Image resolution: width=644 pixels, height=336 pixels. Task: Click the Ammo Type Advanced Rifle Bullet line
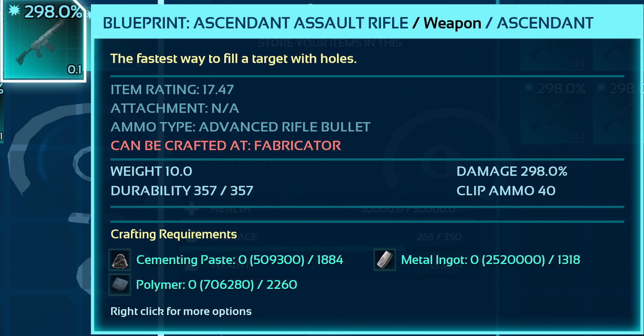[240, 127]
